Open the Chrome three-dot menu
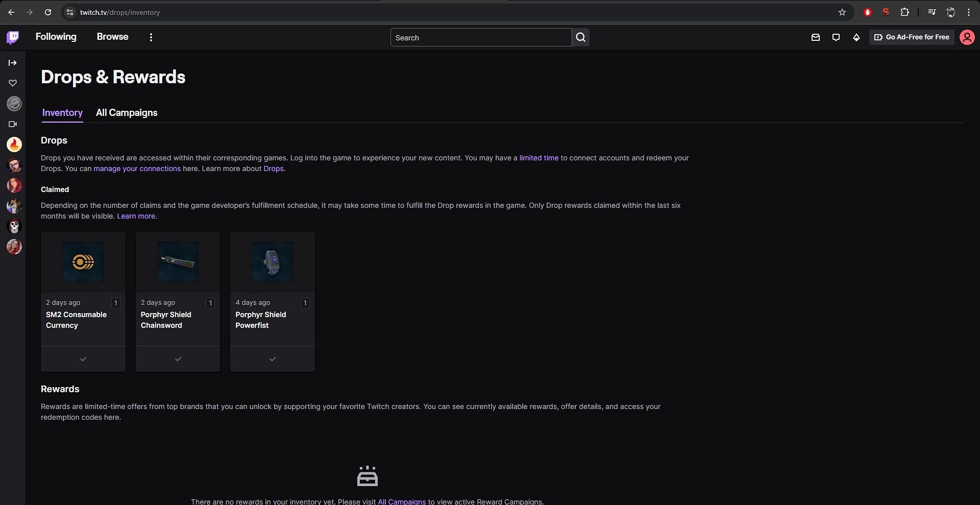 tap(968, 12)
